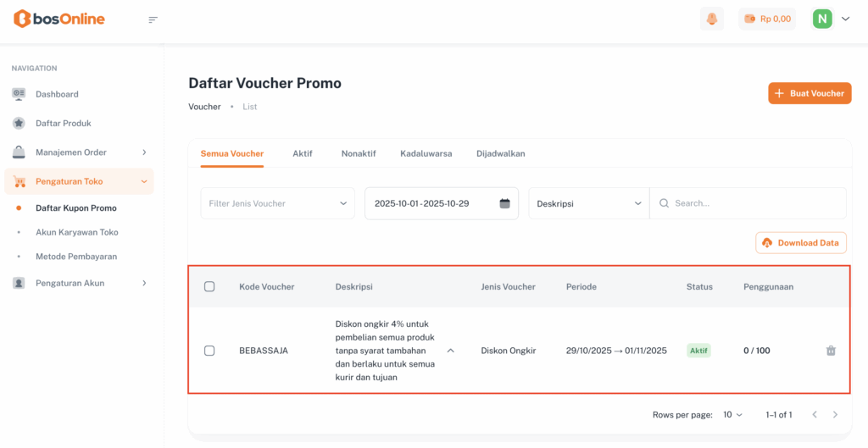Open the calendar date picker icon
The height and width of the screenshot is (448, 868).
pyautogui.click(x=505, y=203)
